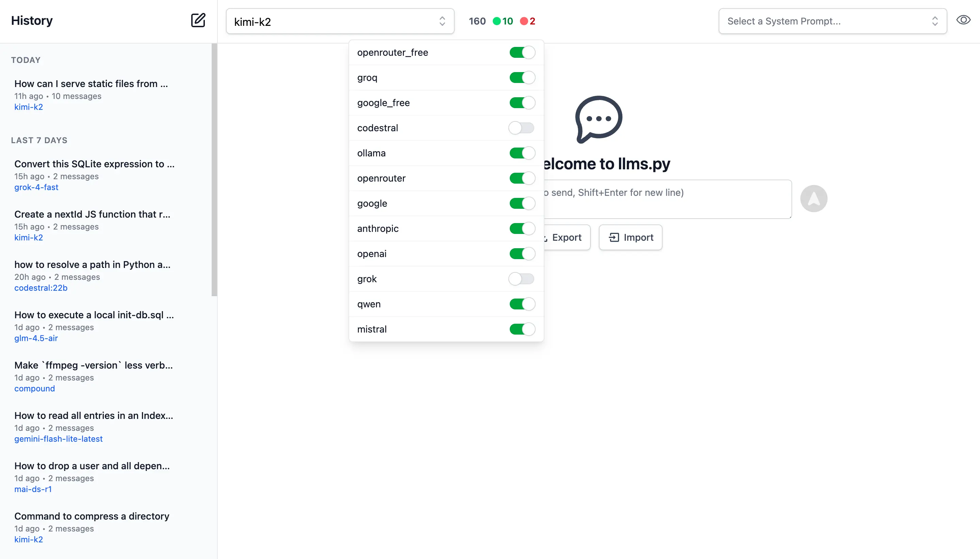Open chat 'Command to compress a directory'
This screenshot has height=559, width=980.
105,527
